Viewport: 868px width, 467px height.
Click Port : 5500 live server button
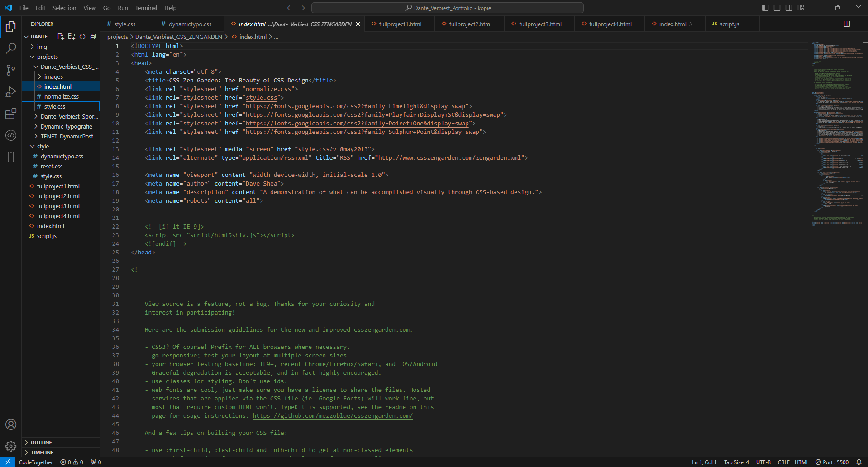coord(832,462)
